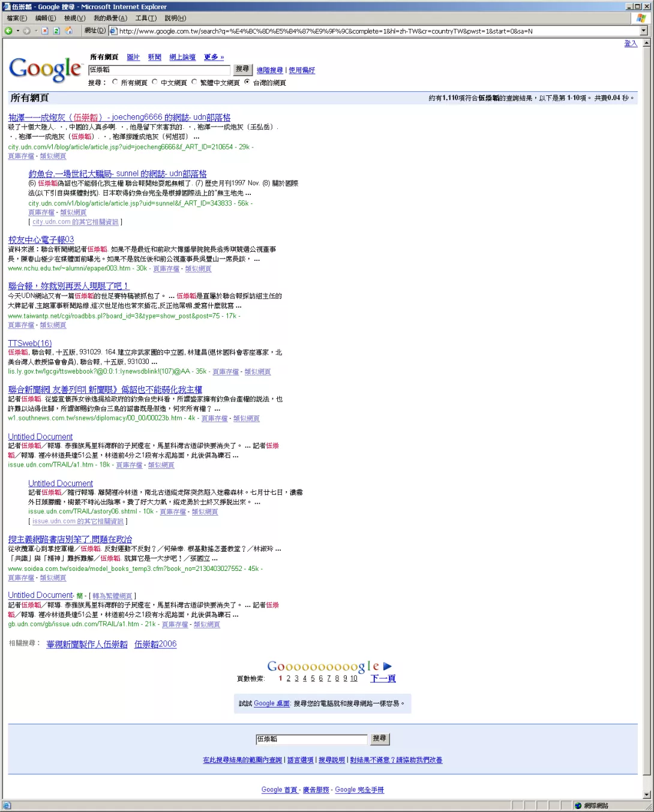Open related search 伍崇韜2006

pyautogui.click(x=155, y=644)
